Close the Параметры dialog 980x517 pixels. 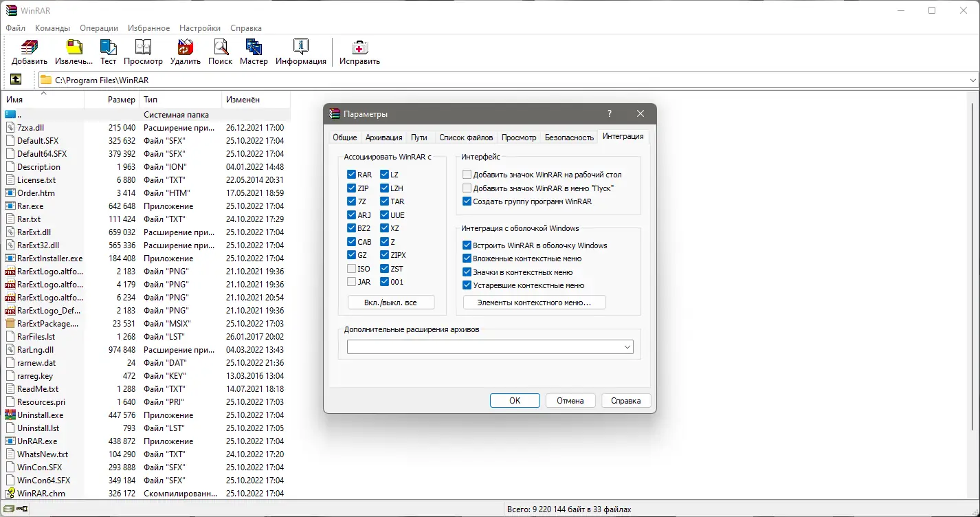[x=641, y=113]
